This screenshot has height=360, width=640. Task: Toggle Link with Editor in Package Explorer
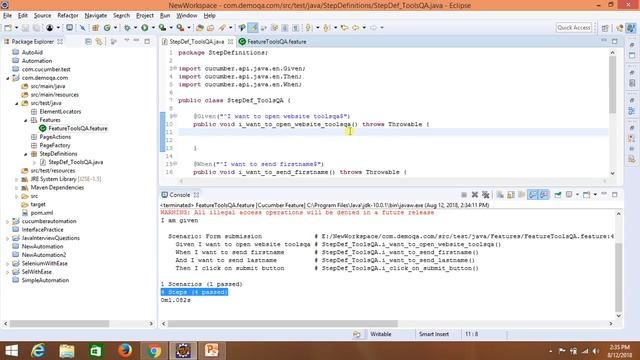pyautogui.click(x=99, y=42)
